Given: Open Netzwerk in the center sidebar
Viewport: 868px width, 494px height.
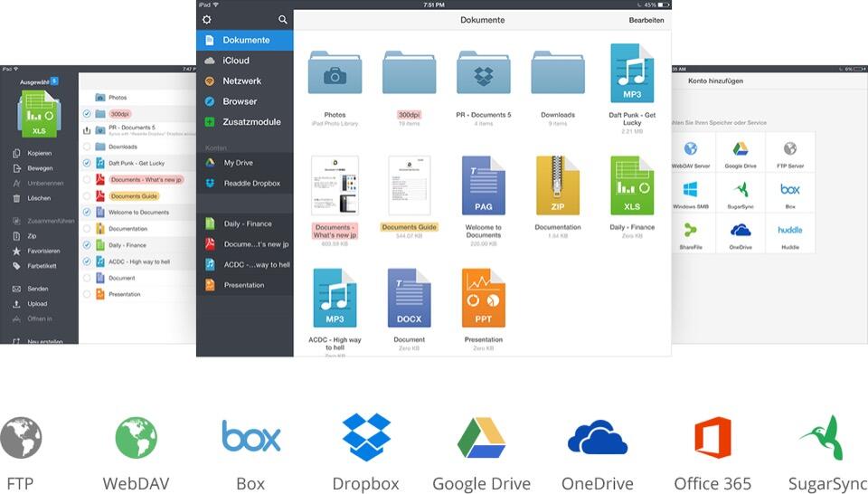Looking at the screenshot, I should coord(245,81).
